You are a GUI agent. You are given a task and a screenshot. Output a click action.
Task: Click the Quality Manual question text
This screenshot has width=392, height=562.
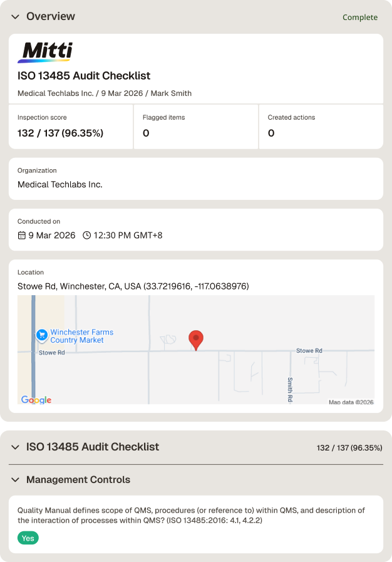[191, 516]
